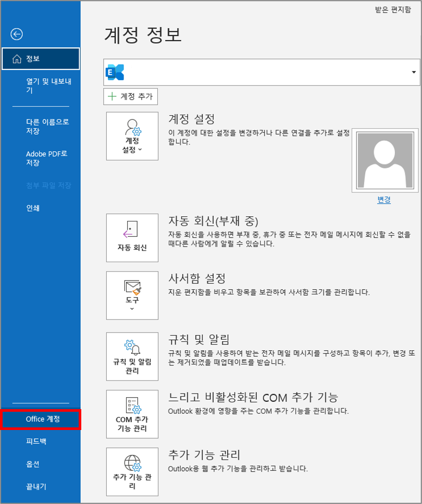Click the 계정 설정 heading text
This screenshot has width=422, height=504.
pyautogui.click(x=192, y=119)
